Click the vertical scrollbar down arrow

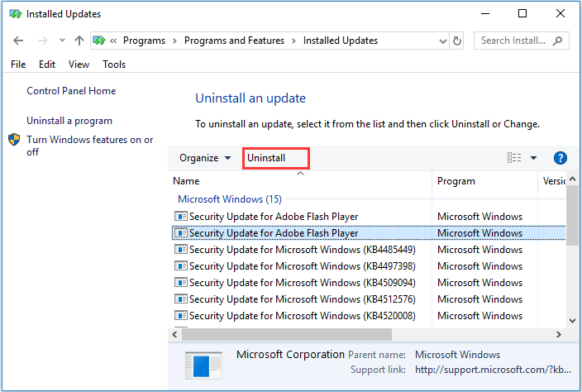click(573, 321)
